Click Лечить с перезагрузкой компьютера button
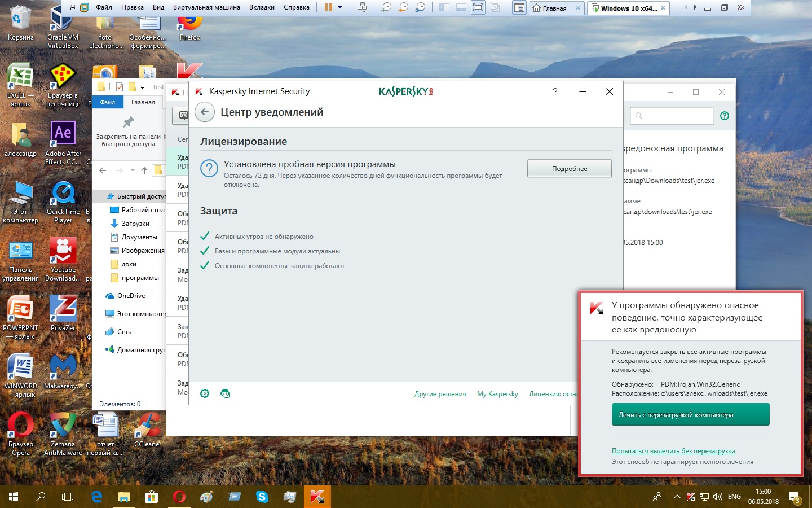 click(x=690, y=415)
